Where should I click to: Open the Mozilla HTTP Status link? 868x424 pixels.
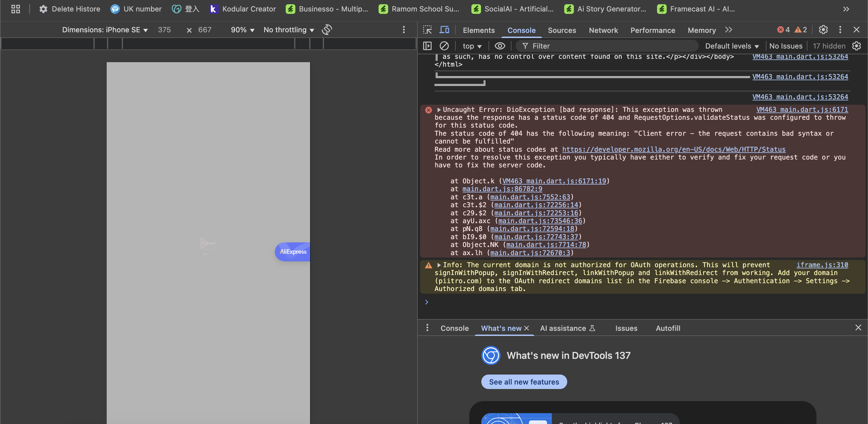(x=674, y=149)
